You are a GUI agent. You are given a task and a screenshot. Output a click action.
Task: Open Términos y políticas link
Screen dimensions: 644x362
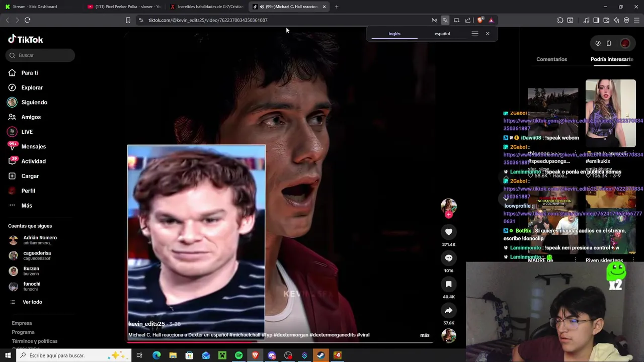pyautogui.click(x=35, y=341)
